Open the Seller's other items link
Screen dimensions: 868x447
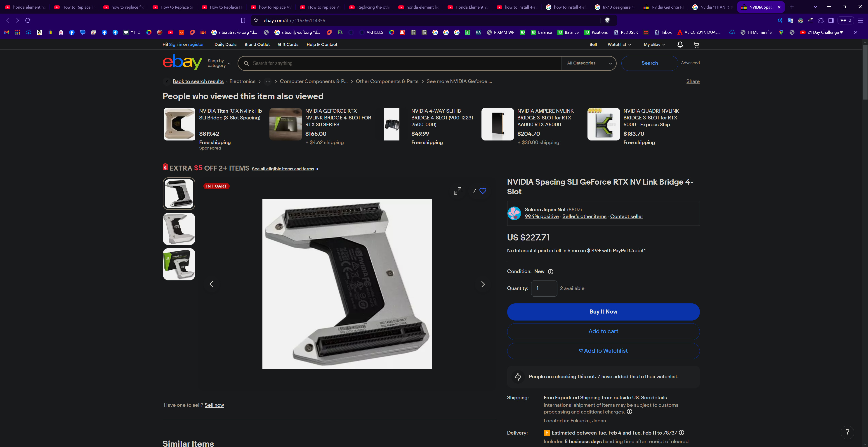click(584, 216)
